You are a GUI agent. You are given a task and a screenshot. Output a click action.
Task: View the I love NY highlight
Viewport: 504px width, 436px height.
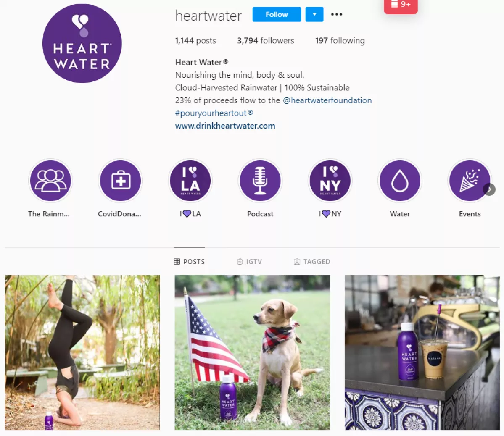[330, 181]
